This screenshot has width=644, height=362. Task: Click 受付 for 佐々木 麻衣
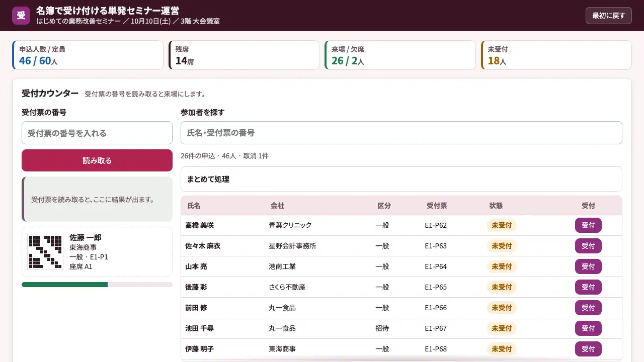coord(588,246)
